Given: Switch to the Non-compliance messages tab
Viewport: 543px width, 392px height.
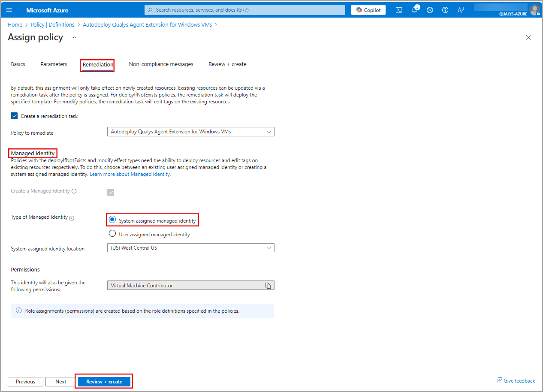Looking at the screenshot, I should click(161, 64).
